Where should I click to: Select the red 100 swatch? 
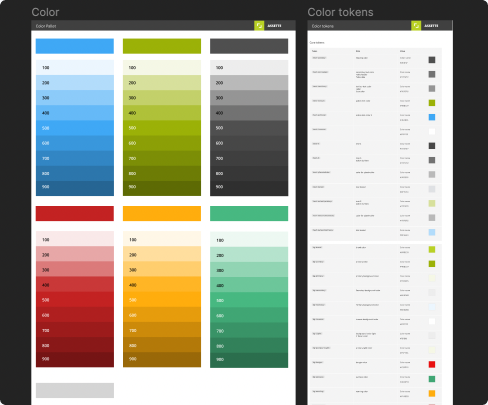pos(75,239)
